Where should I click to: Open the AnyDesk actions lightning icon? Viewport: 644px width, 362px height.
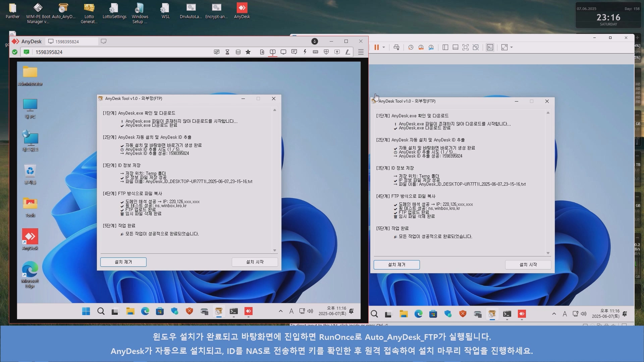point(305,52)
